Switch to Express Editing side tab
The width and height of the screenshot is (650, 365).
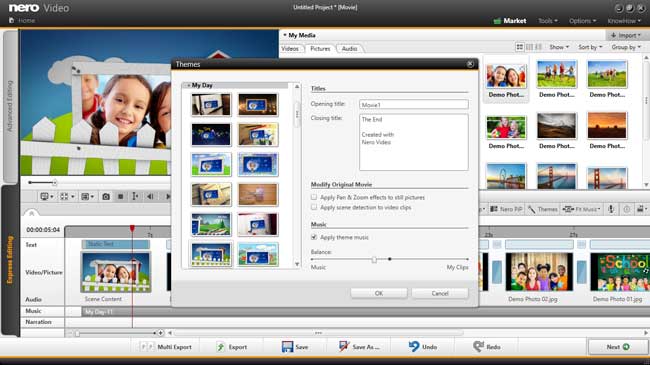coord(10,260)
